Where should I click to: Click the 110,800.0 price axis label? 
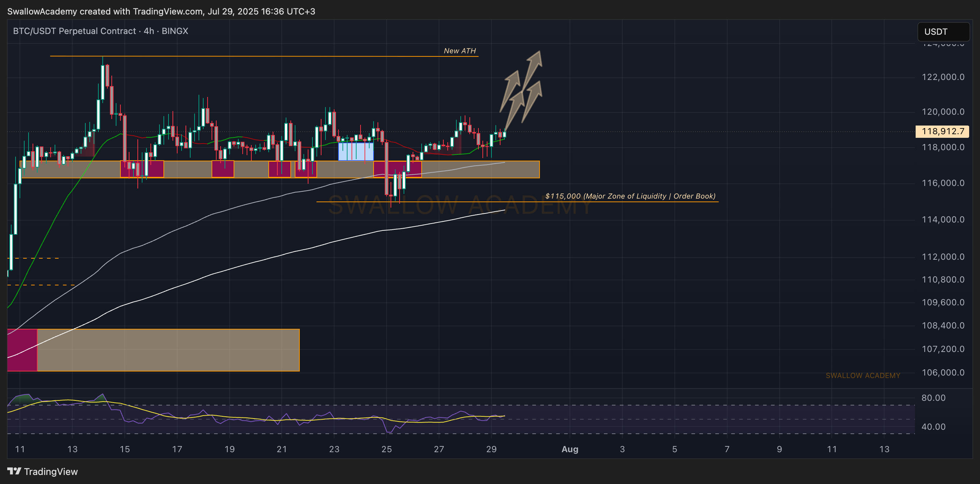point(943,280)
